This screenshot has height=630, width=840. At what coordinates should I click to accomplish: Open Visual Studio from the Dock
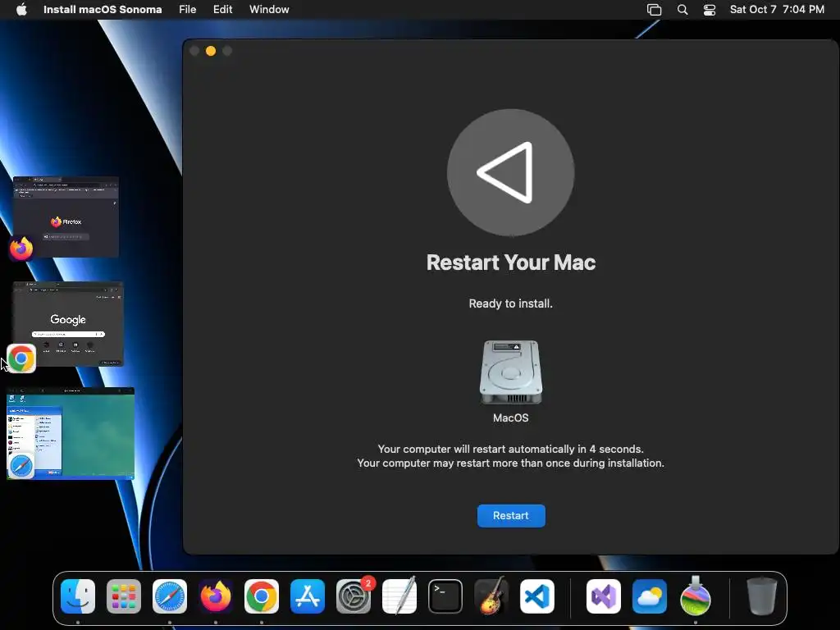pyautogui.click(x=604, y=596)
